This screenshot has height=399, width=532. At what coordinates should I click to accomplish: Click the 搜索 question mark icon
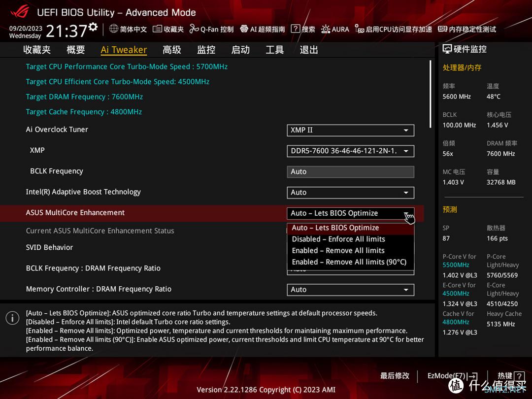point(296,29)
